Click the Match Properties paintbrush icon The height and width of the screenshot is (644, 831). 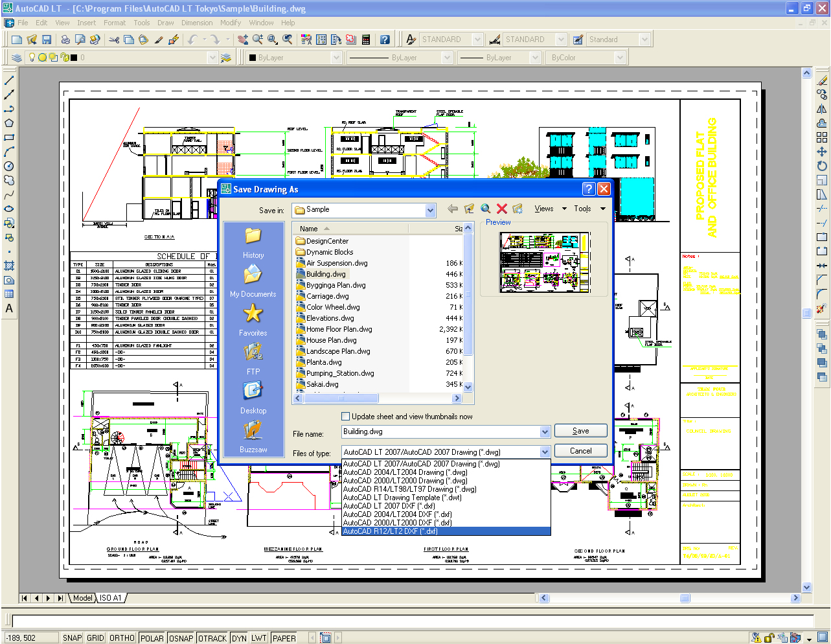(x=159, y=40)
